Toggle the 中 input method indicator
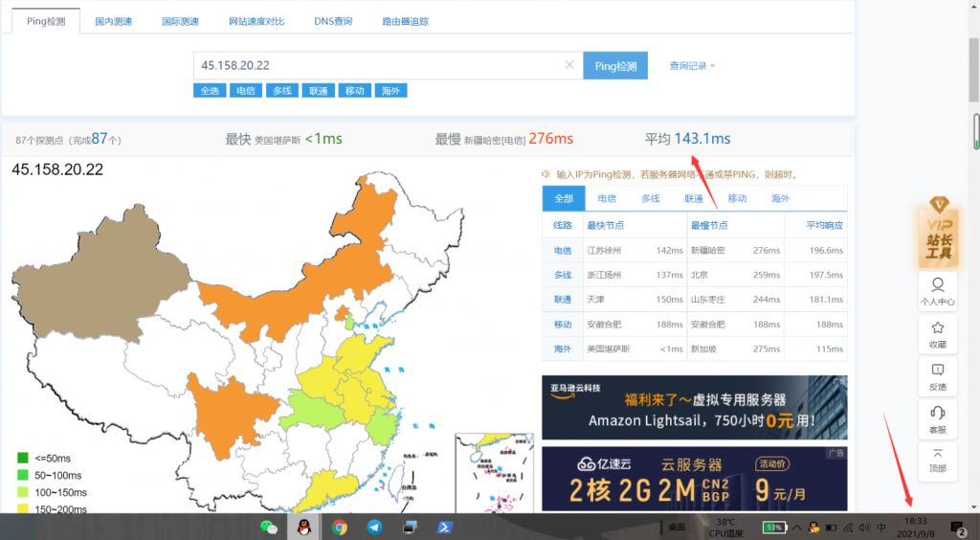Image resolution: width=980 pixels, height=540 pixels. click(x=881, y=528)
